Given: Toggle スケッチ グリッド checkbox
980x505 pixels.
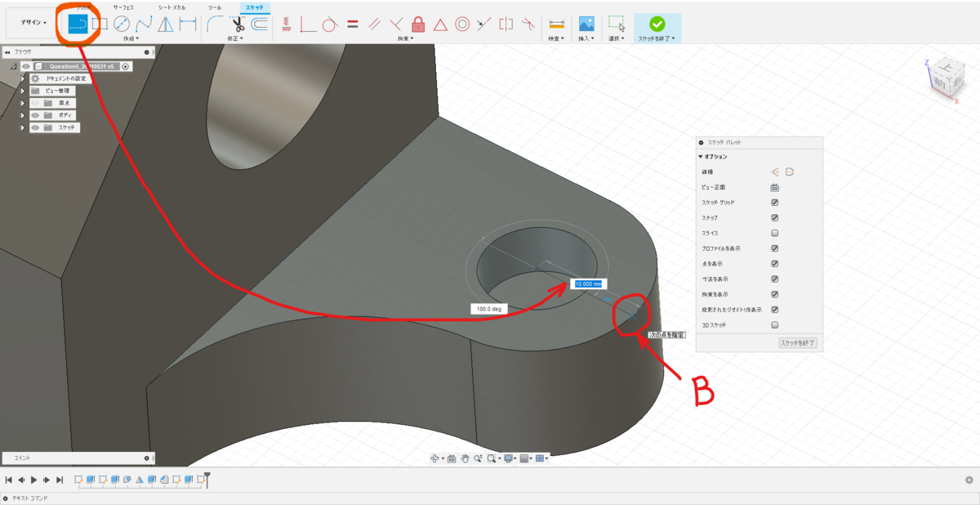Looking at the screenshot, I should pyautogui.click(x=774, y=203).
